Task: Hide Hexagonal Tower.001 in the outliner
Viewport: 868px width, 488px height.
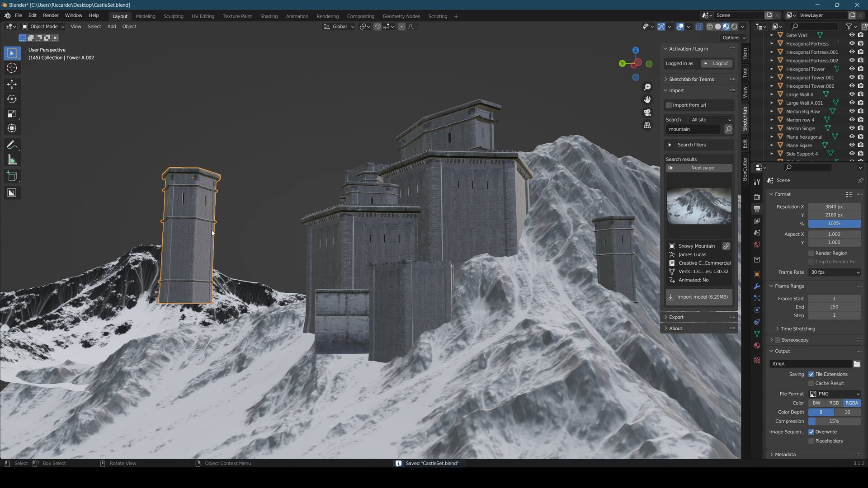Action: click(852, 77)
